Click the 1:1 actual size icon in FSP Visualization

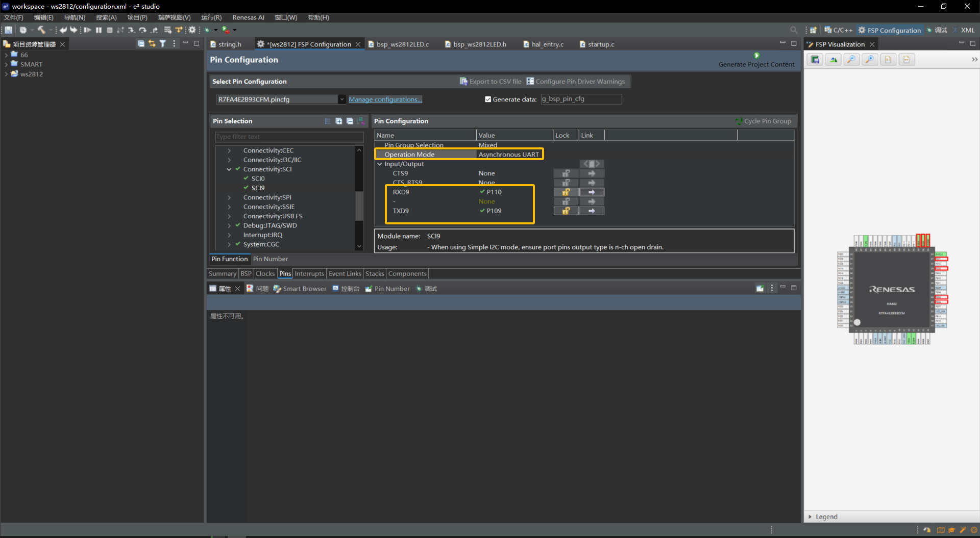pyautogui.click(x=888, y=60)
